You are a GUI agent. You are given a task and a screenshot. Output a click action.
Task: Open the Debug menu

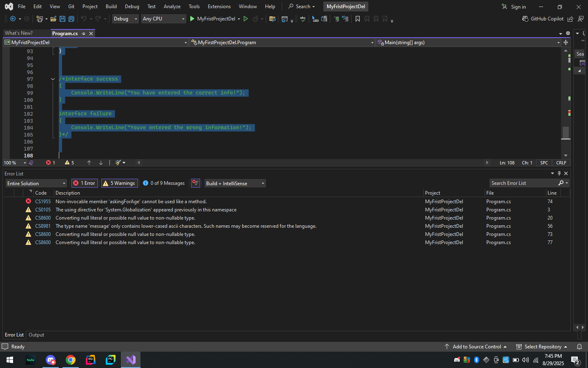tap(132, 7)
